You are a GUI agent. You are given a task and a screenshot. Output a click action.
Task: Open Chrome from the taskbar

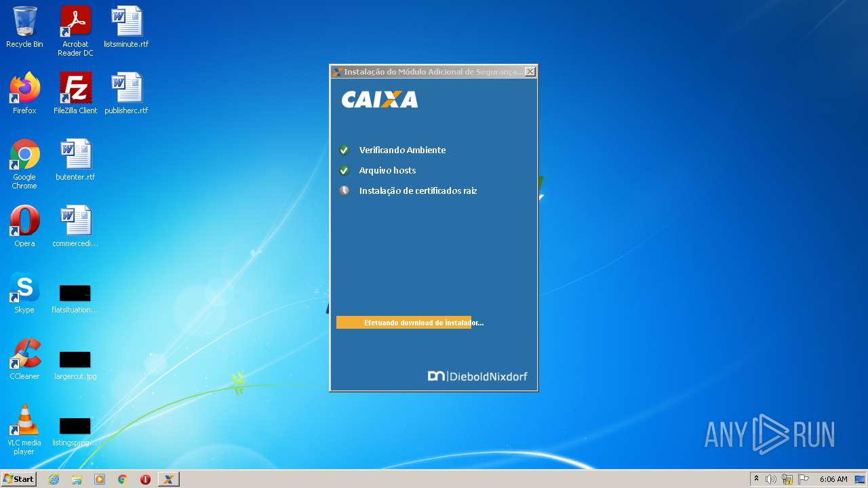[123, 479]
